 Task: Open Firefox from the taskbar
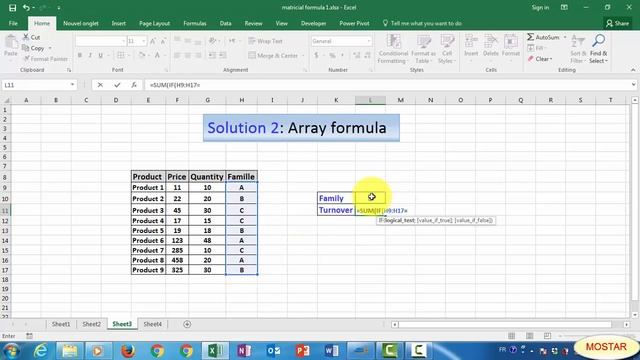pos(128,350)
